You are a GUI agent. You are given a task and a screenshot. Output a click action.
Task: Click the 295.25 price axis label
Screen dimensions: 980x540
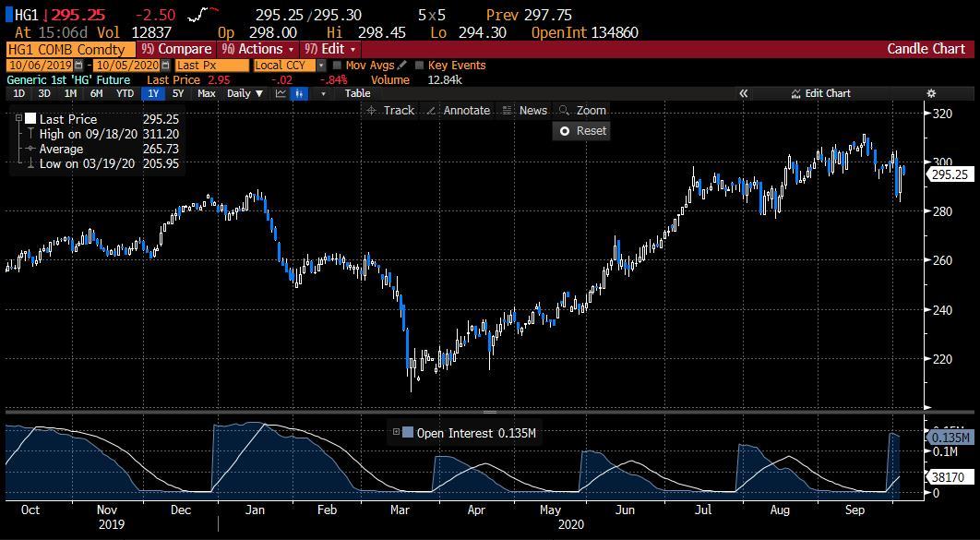pyautogui.click(x=950, y=175)
